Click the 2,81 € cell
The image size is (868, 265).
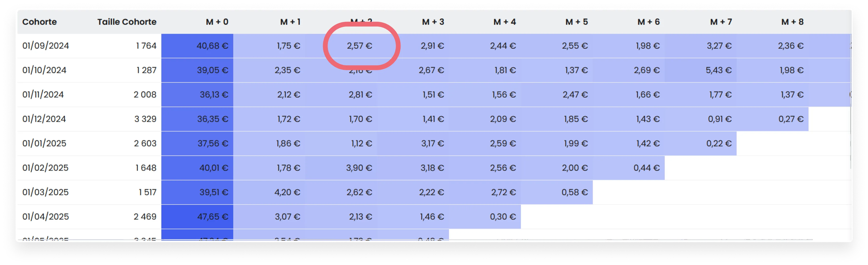point(341,95)
